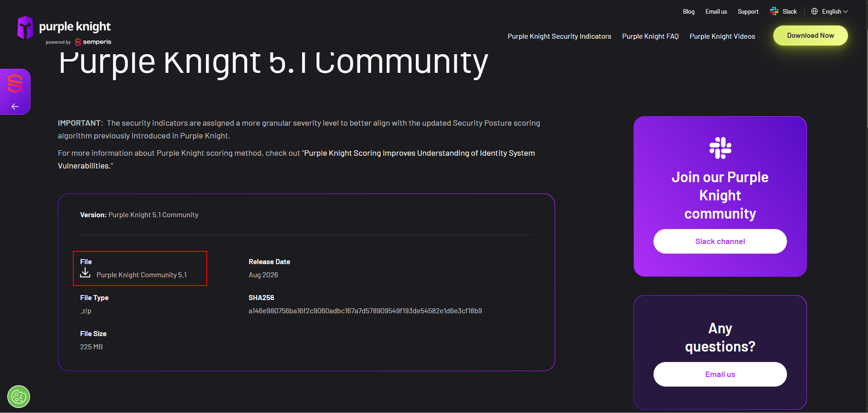The image size is (868, 413).
Task: Click the Aug 2026 release date
Action: (263, 275)
